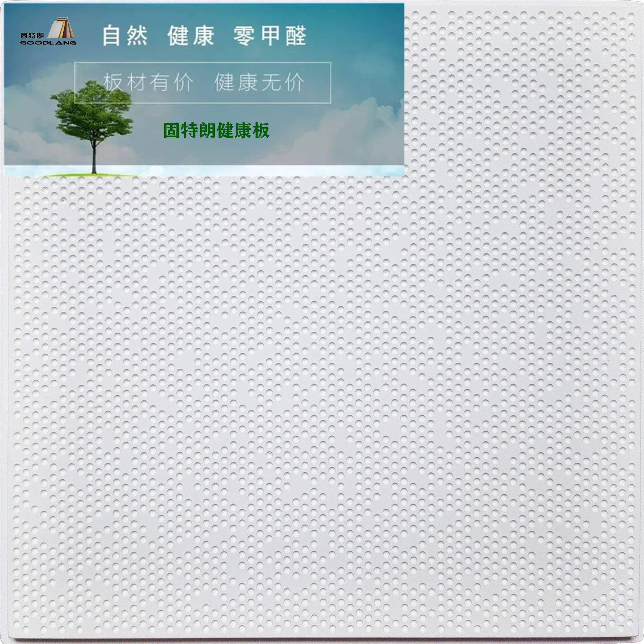This screenshot has height=644, width=644.
Task: Click the 自然 heading word
Action: click(x=125, y=36)
